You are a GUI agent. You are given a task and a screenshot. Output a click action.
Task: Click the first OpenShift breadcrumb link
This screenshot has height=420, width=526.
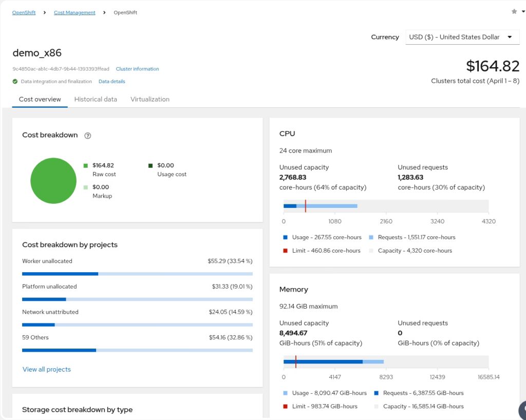(x=24, y=12)
